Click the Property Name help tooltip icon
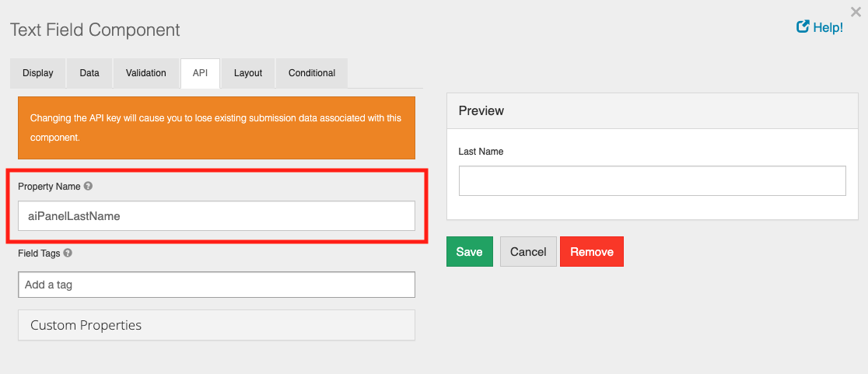This screenshot has width=868, height=374. pos(88,187)
